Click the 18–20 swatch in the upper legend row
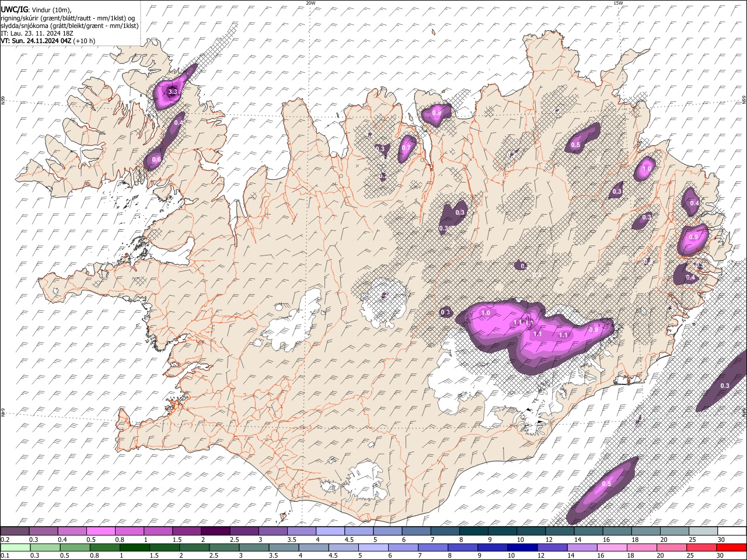747x560 pixels. pyautogui.click(x=645, y=531)
